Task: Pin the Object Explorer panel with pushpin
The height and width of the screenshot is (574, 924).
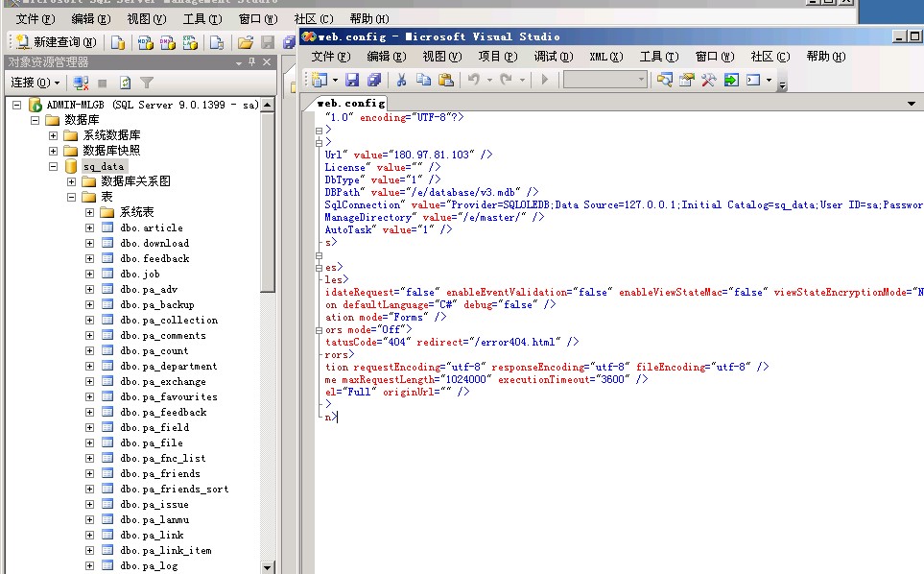Action: [251, 62]
